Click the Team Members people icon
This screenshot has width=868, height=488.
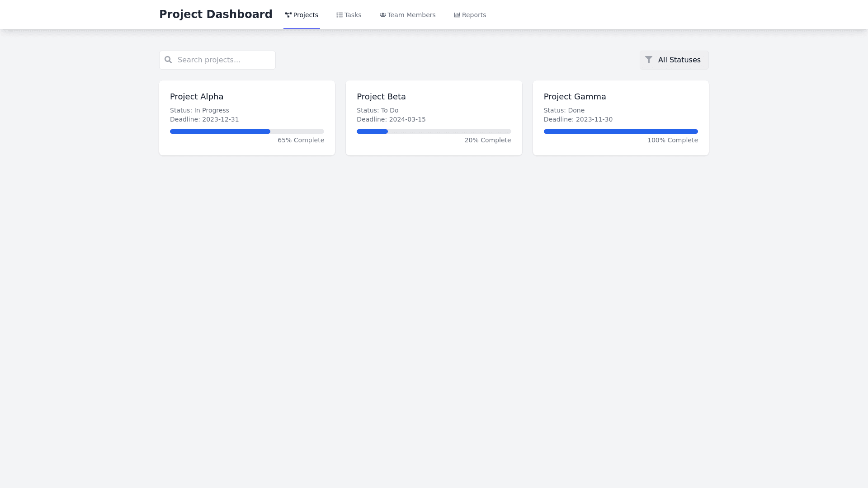(382, 15)
